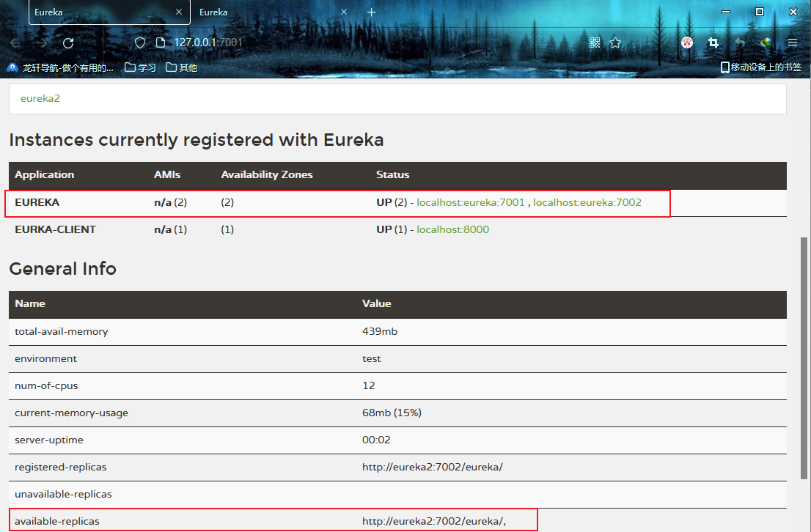Click the total-avail-memory row name
811x532 pixels.
61,332
